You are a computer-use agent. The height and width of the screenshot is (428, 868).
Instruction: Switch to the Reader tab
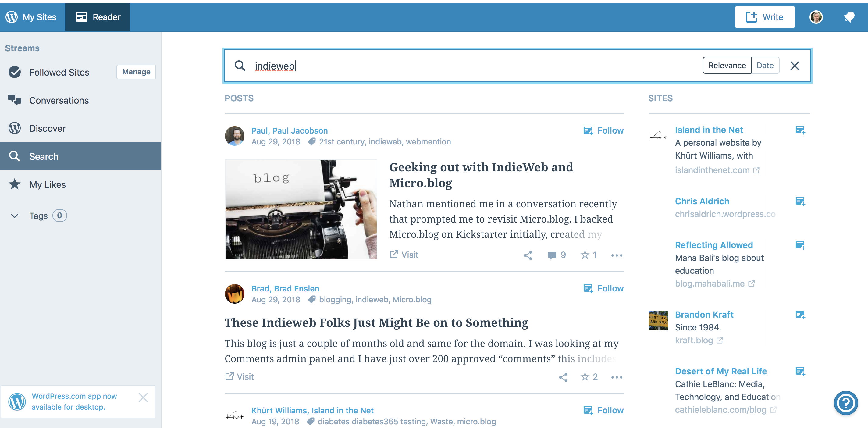click(98, 17)
